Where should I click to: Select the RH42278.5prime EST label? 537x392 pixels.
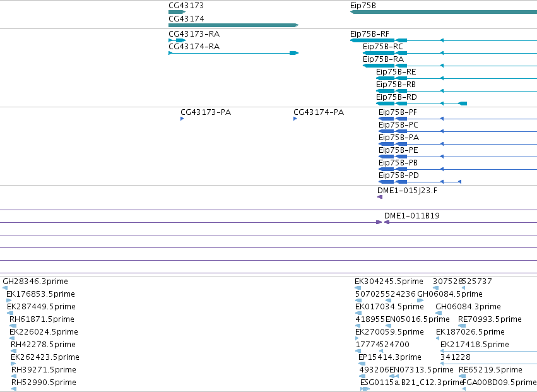43,345
